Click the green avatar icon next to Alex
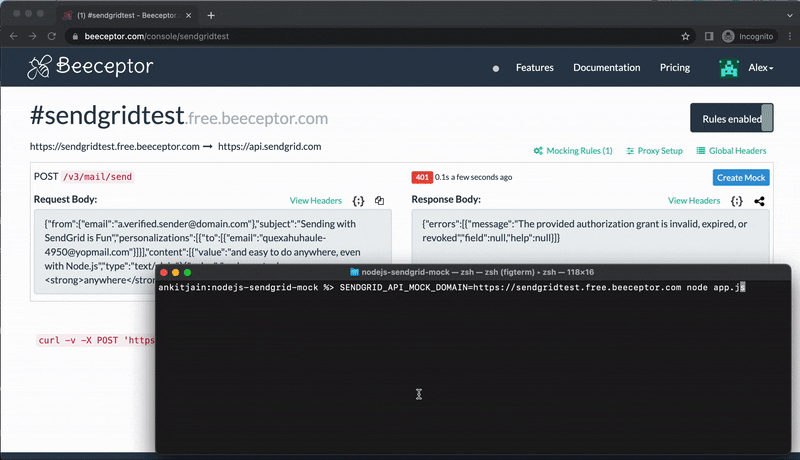This screenshot has height=460, width=800. [729, 68]
